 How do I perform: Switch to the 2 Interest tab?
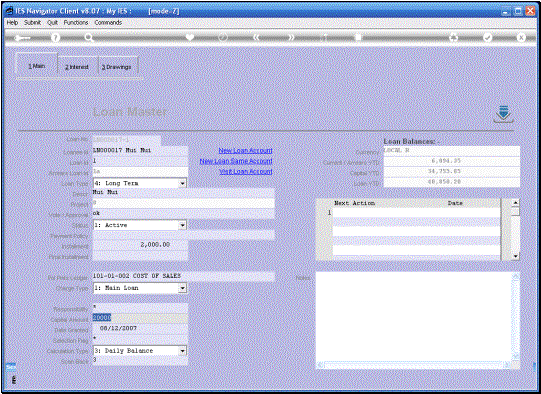(x=77, y=67)
